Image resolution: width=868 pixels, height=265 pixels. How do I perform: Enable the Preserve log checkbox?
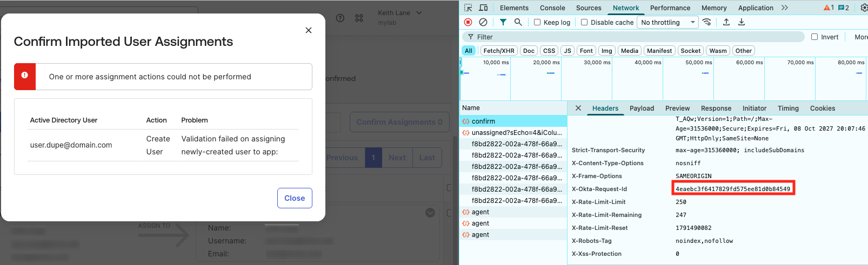click(x=537, y=22)
